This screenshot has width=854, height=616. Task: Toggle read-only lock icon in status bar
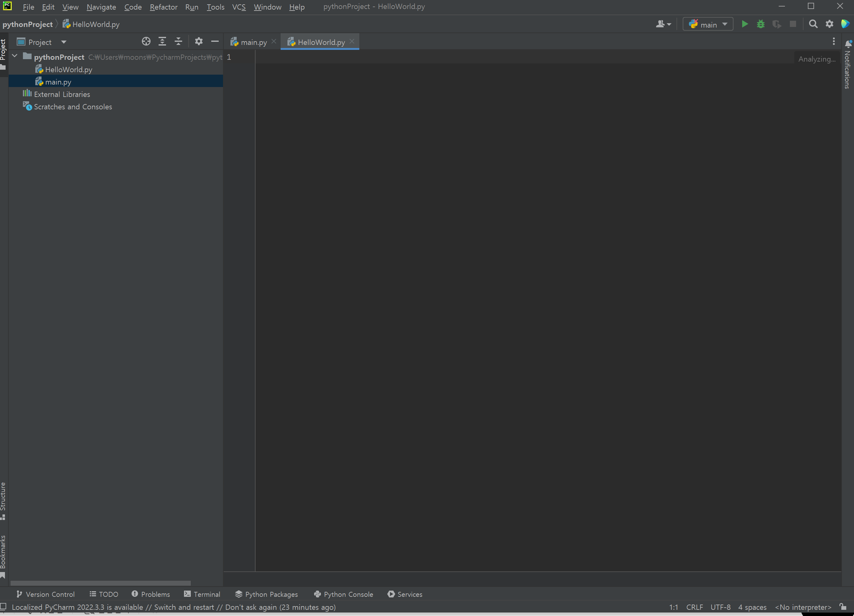843,607
